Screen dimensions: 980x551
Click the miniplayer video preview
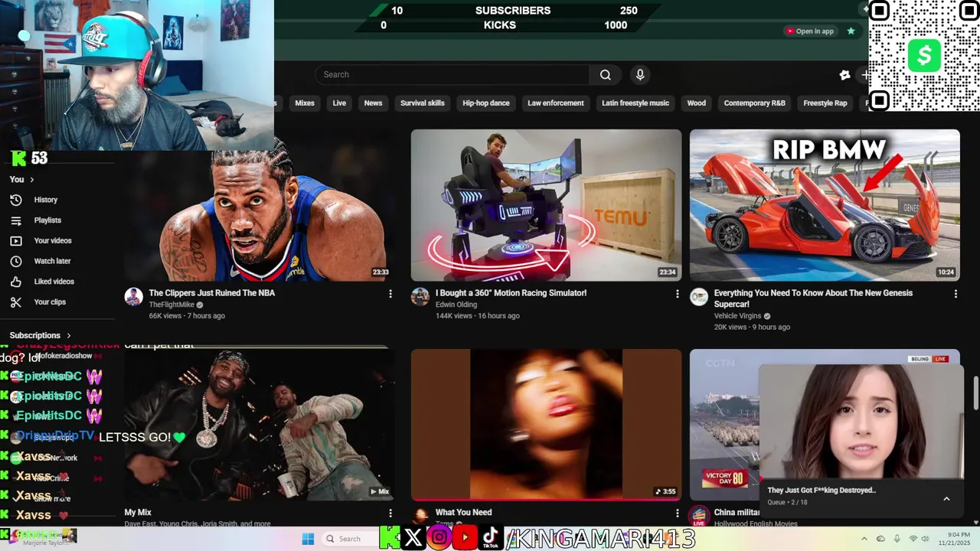[x=861, y=421]
